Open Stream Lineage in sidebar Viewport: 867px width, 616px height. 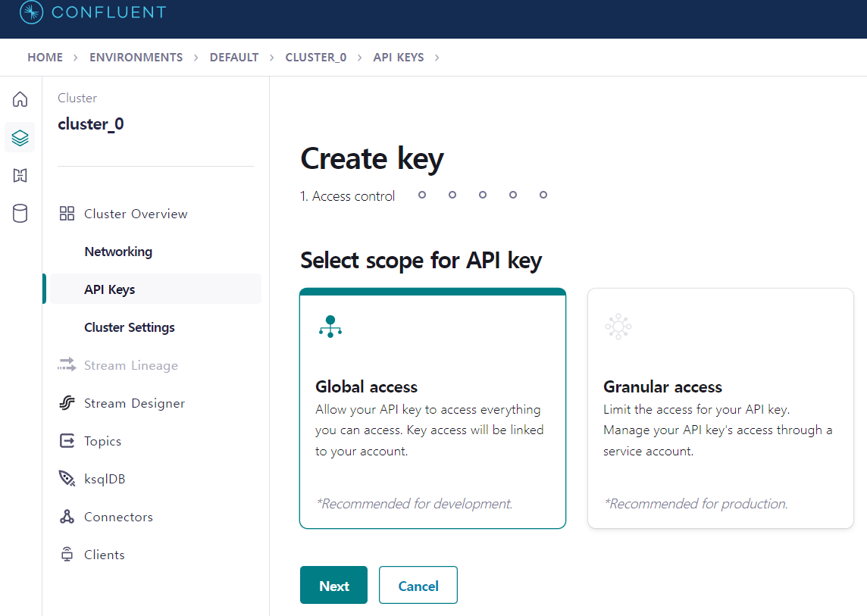click(x=131, y=365)
